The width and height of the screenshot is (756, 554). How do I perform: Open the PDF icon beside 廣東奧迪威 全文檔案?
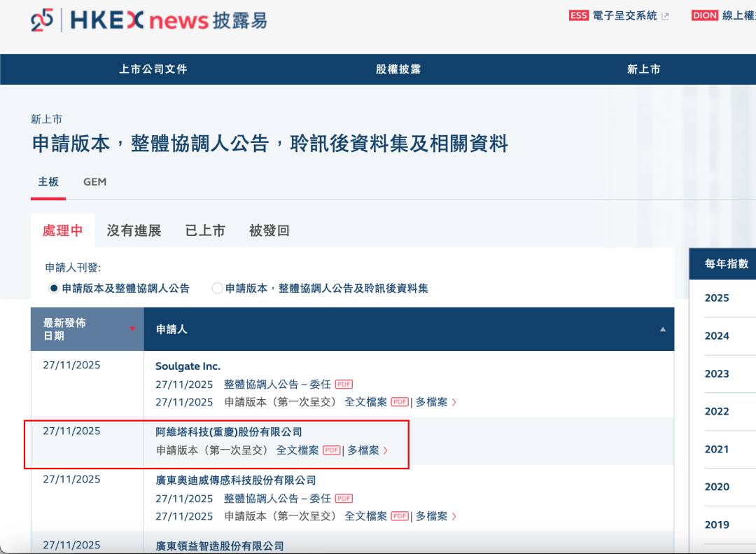401,516
